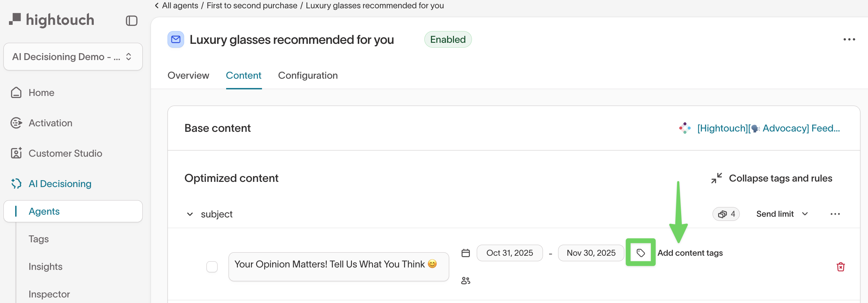
Task: Open the three-dot menu at top right
Action: pyautogui.click(x=849, y=39)
